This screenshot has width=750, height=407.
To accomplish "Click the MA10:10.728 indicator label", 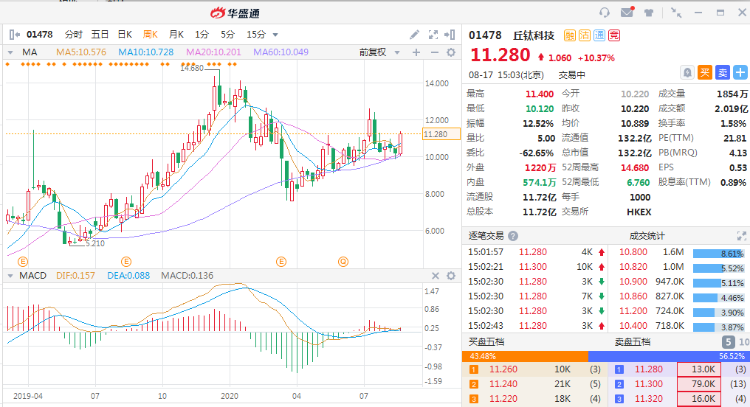I will tap(146, 52).
